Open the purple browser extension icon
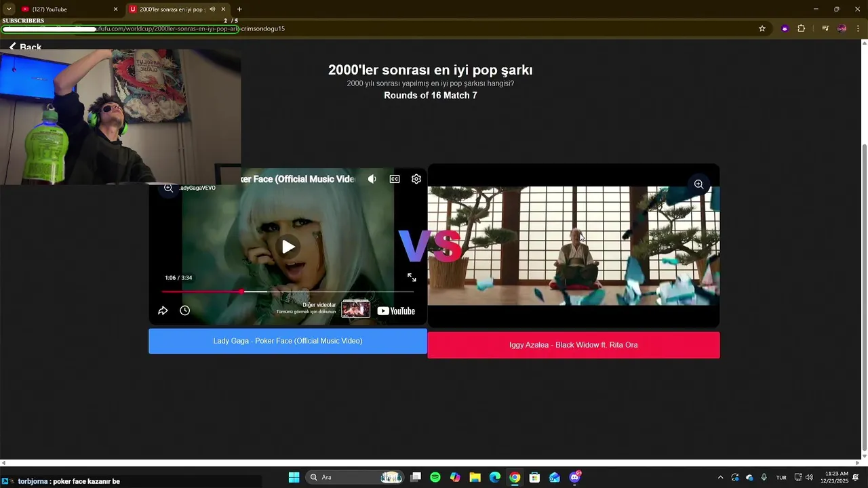This screenshot has width=868, height=488. (785, 28)
